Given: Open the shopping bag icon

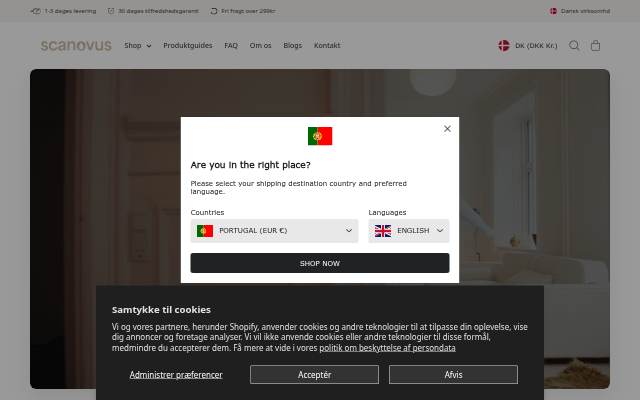Looking at the screenshot, I should click(x=596, y=45).
